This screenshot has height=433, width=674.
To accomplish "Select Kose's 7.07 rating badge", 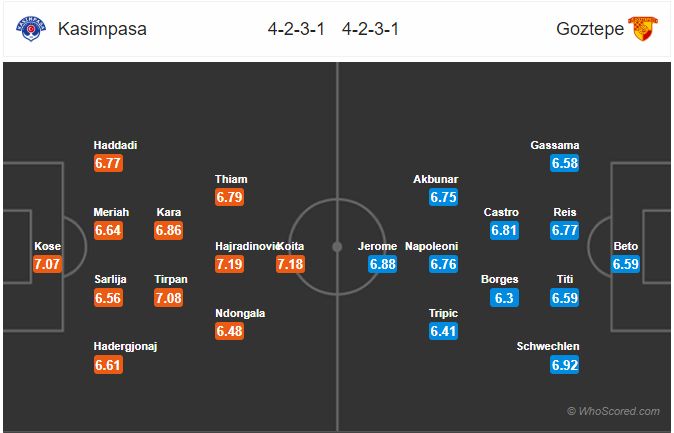I will coord(47,264).
